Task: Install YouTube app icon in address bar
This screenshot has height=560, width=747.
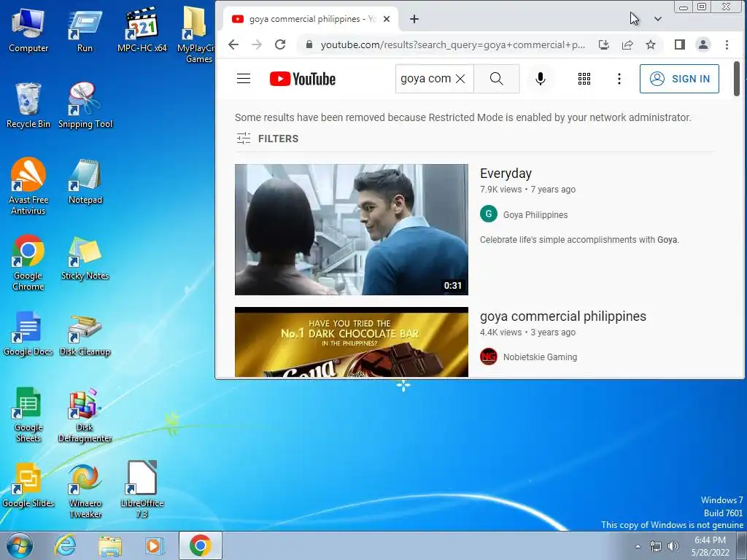Action: [603, 44]
